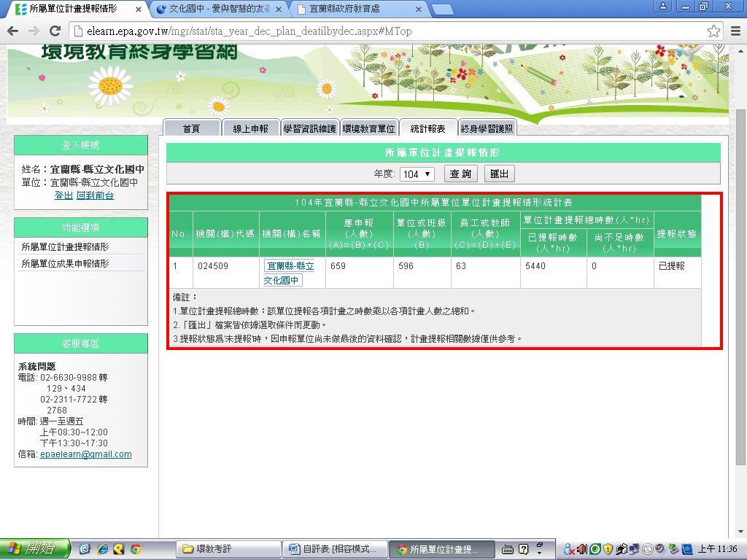Click the volume speaker icon in system tray
Image resolution: width=747 pixels, height=560 pixels.
click(x=582, y=549)
